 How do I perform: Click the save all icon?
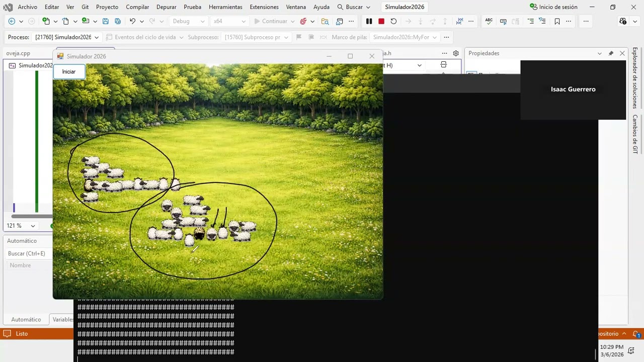tap(118, 21)
